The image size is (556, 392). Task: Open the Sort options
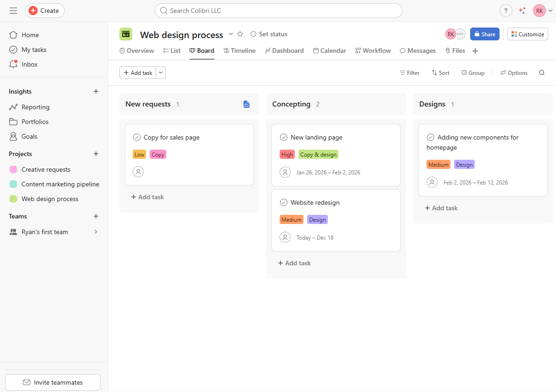pyautogui.click(x=440, y=73)
